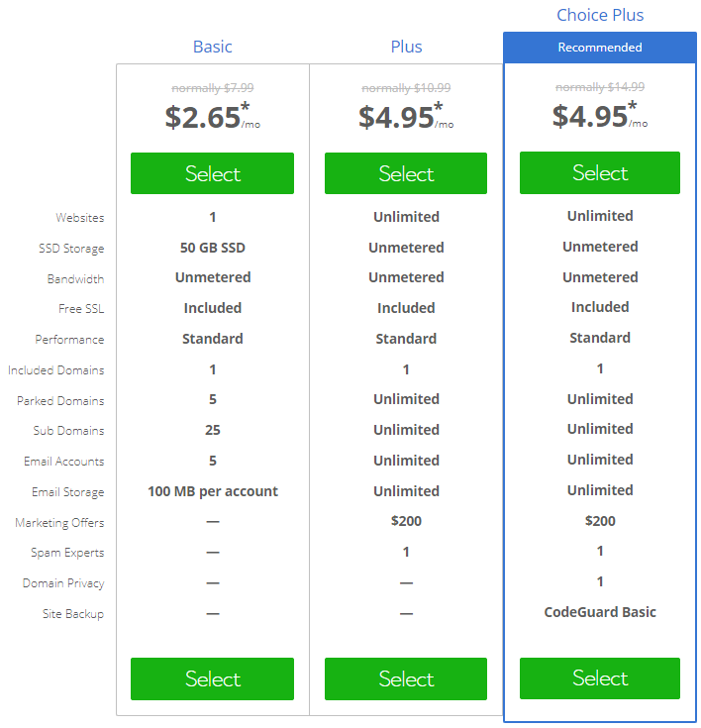This screenshot has width=701, height=728.
Task: Open the Choice Plus heading link
Action: 600,15
